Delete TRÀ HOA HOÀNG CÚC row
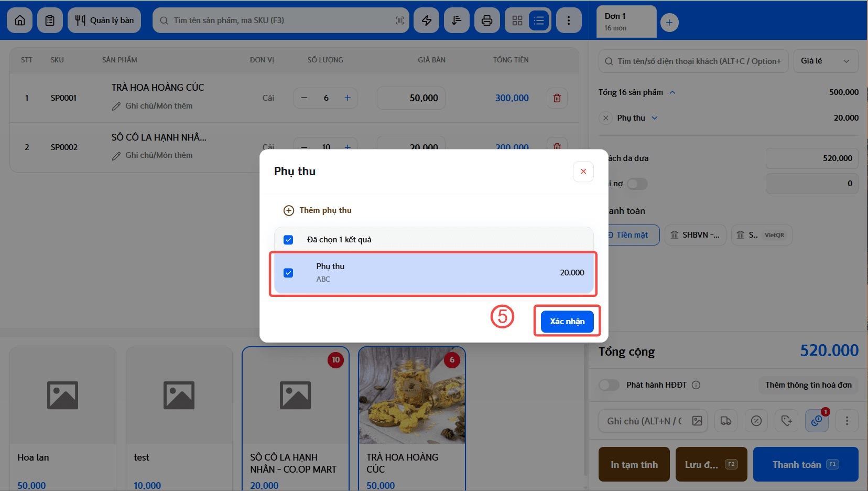The width and height of the screenshot is (868, 491). (x=557, y=98)
